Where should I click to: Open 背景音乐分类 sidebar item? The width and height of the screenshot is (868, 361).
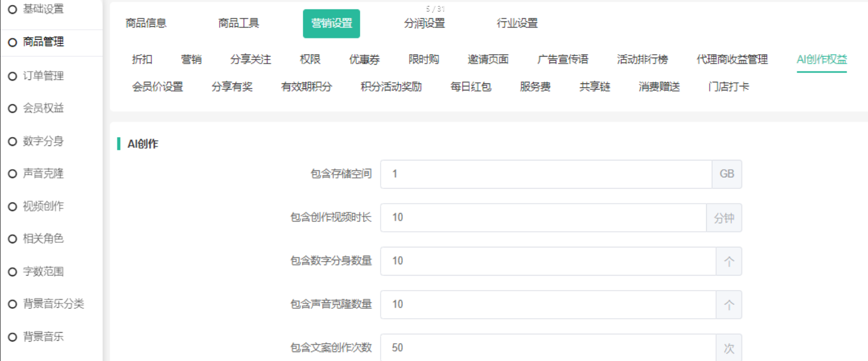(53, 304)
